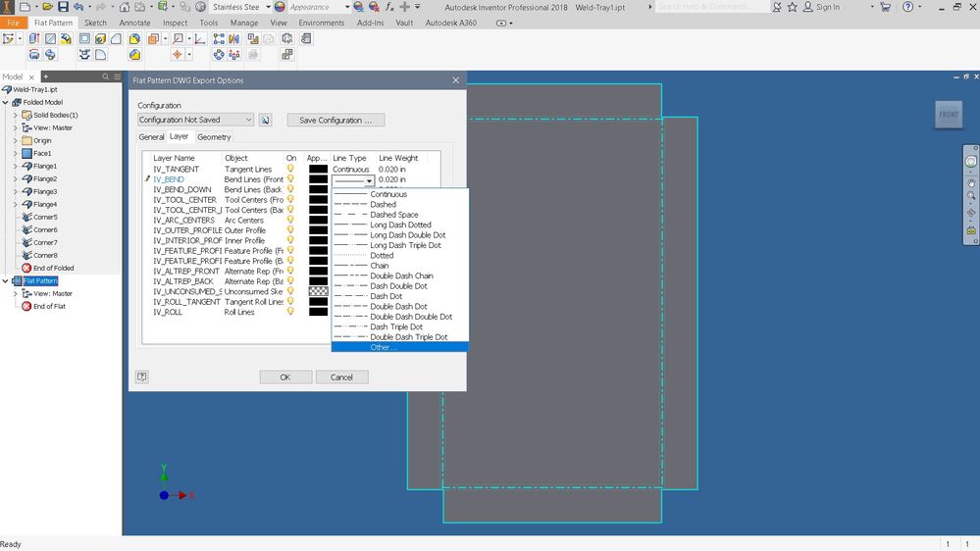This screenshot has width=980, height=551.
Task: Choose Long Dash Dotted line type
Action: [x=400, y=225]
